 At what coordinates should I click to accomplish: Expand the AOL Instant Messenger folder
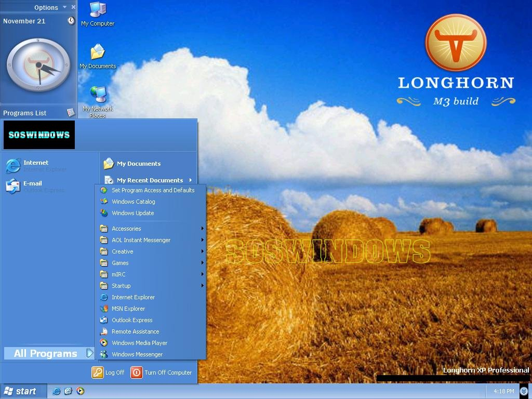pyautogui.click(x=151, y=240)
